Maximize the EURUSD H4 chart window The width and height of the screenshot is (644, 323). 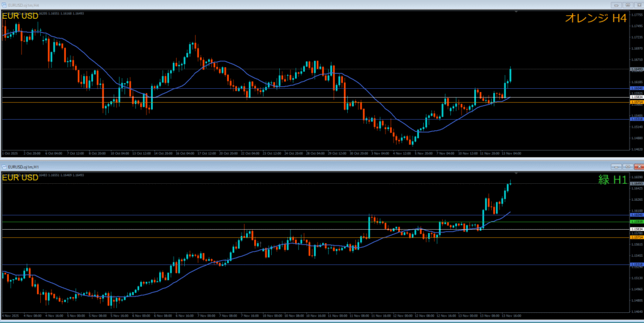[626, 4]
